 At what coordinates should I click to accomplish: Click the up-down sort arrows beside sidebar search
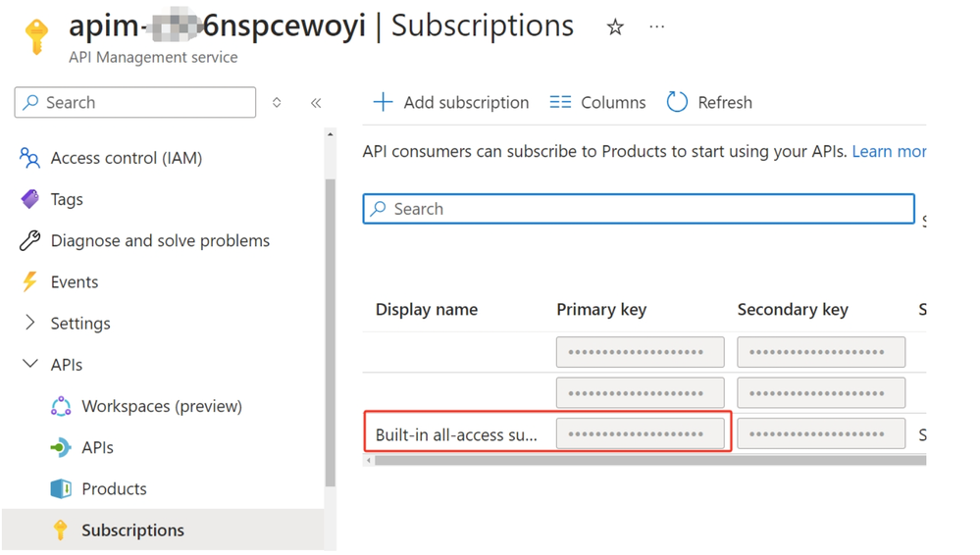[277, 103]
